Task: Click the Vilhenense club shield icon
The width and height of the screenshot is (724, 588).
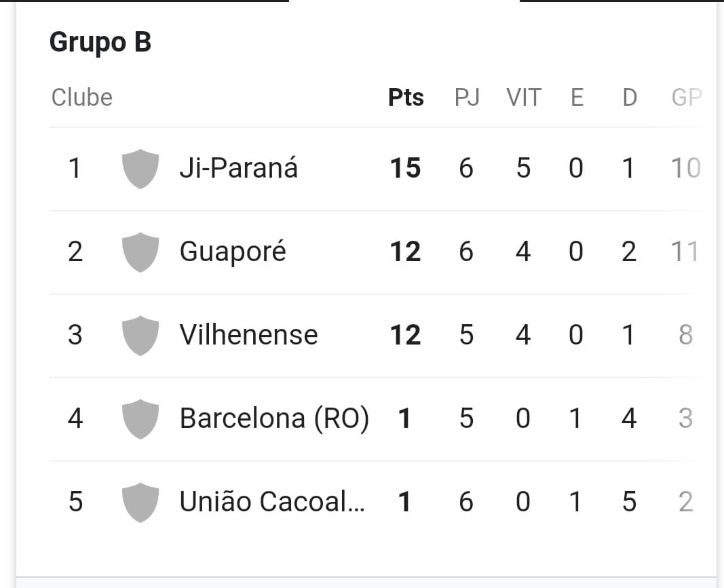Action: pyautogui.click(x=140, y=336)
